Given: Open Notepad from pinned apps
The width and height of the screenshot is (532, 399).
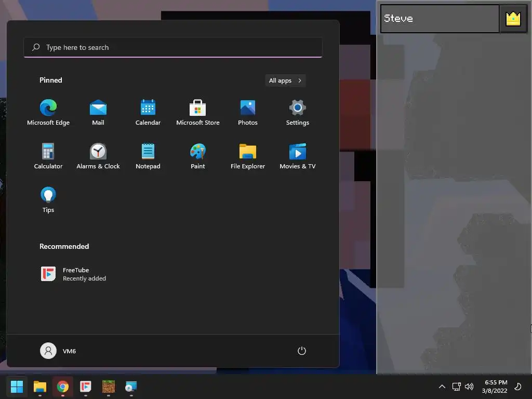Looking at the screenshot, I should click(x=148, y=156).
